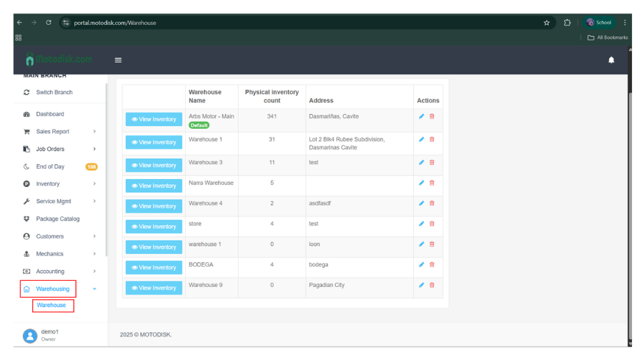Delete the BODEGA warehouse
Image resolution: width=644 pixels, height=362 pixels.
tap(431, 265)
